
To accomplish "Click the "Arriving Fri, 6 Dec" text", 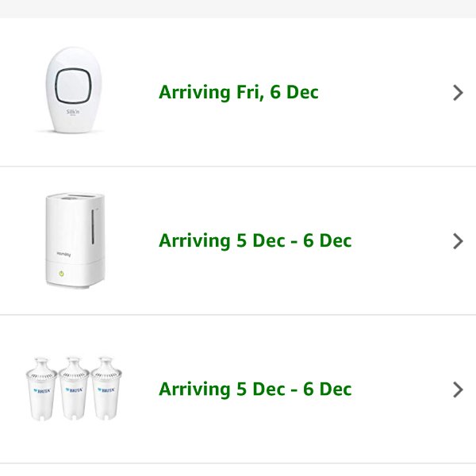I will click(x=238, y=92).
